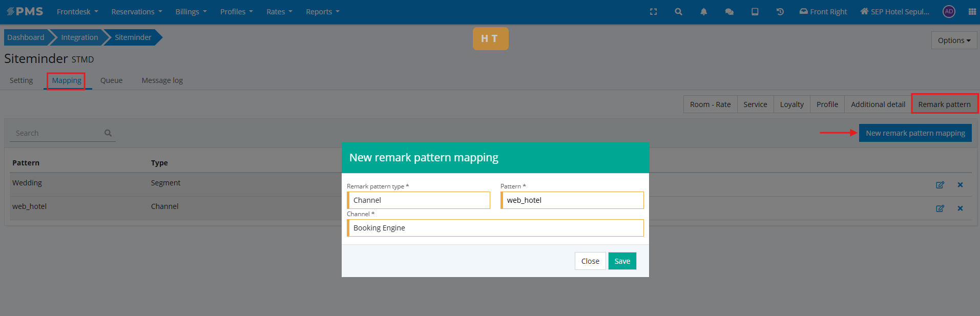This screenshot has height=316, width=980.
Task: Open the Remark pattern type dropdown
Action: tap(419, 200)
